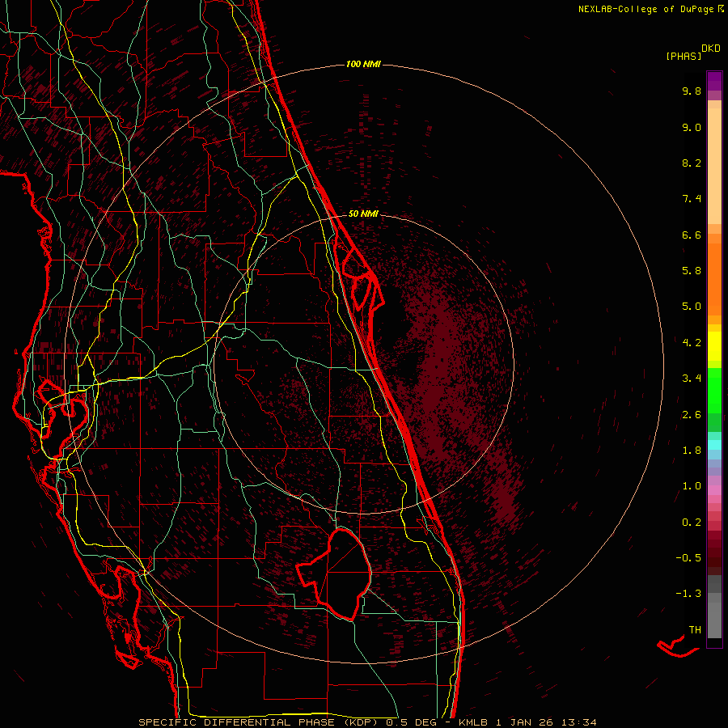The width and height of the screenshot is (728, 728).
Task: Select the 9.0 value on color scale
Action: (x=692, y=127)
